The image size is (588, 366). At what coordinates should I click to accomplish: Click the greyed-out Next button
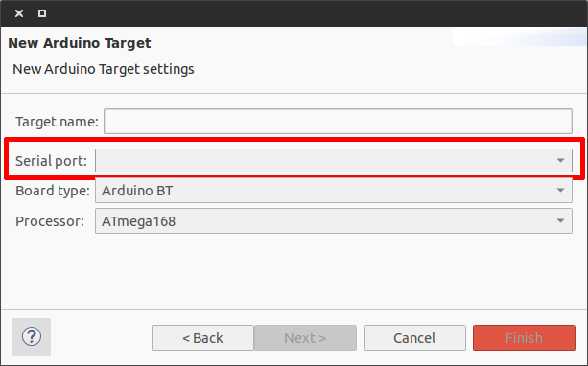tap(305, 338)
